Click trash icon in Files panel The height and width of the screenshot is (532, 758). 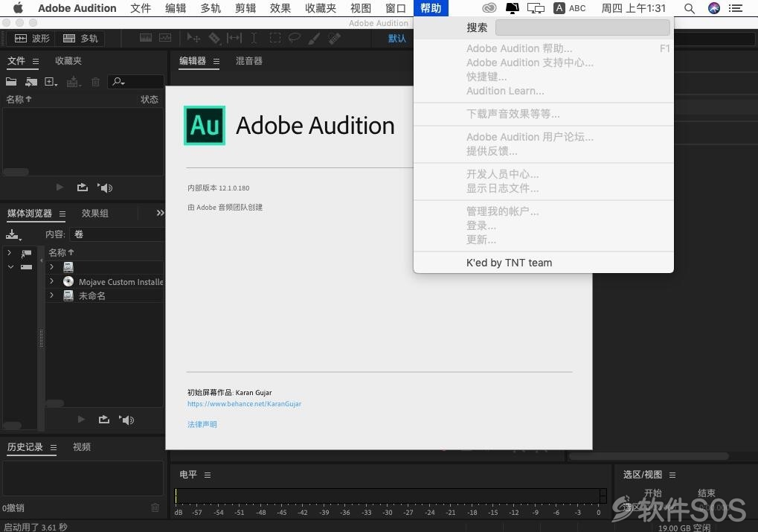96,82
